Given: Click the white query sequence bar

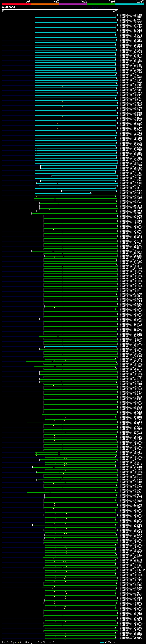Looking at the screenshot, I should pyautogui.click(x=60, y=9).
